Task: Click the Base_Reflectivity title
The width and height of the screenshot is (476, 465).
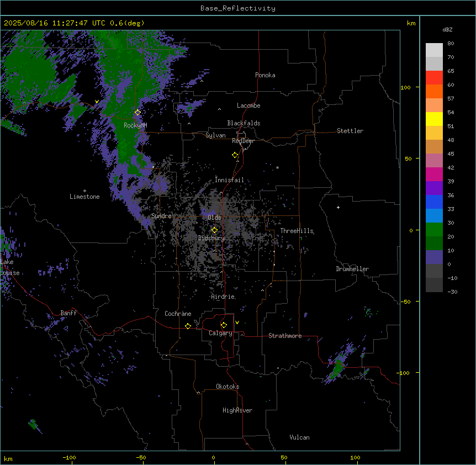Action: coord(238,8)
